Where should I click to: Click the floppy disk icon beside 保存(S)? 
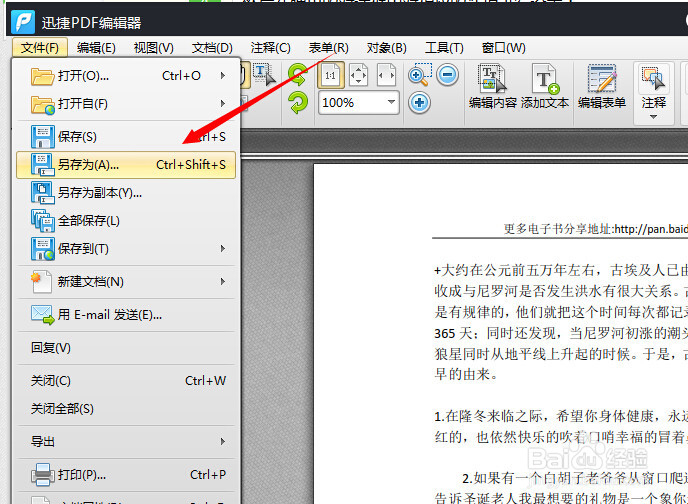tap(43, 136)
